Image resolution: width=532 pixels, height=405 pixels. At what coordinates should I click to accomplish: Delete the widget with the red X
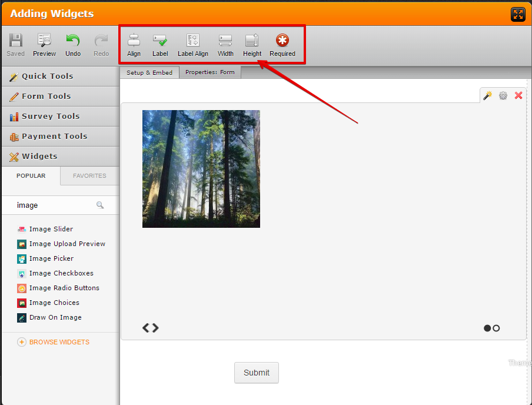tap(518, 95)
